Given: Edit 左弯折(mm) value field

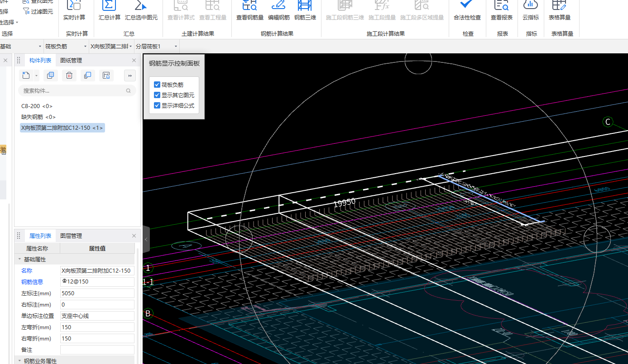Looking at the screenshot, I should pos(97,327).
